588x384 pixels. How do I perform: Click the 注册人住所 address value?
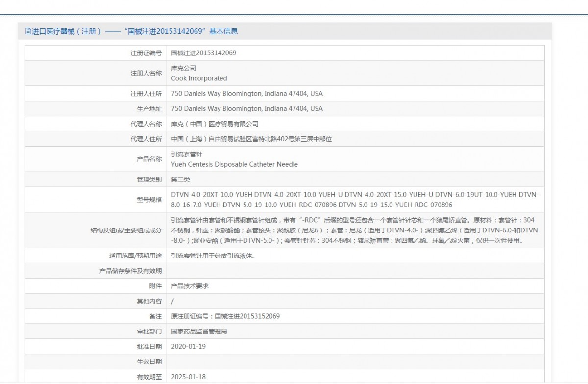coord(247,93)
